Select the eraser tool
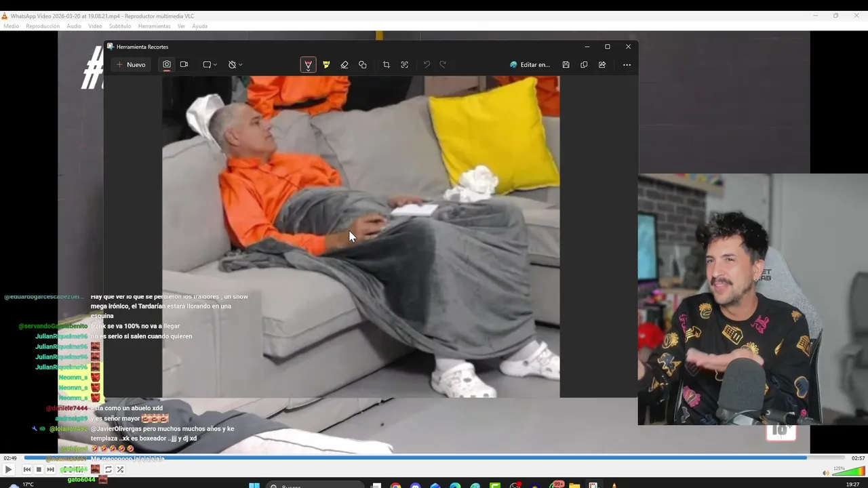The image size is (868, 488). click(344, 64)
